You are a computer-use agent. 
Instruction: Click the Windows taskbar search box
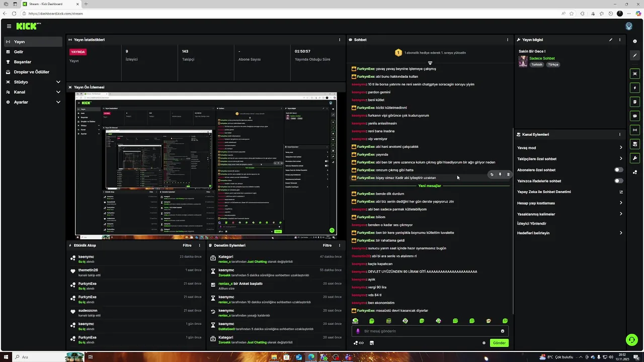(38, 357)
